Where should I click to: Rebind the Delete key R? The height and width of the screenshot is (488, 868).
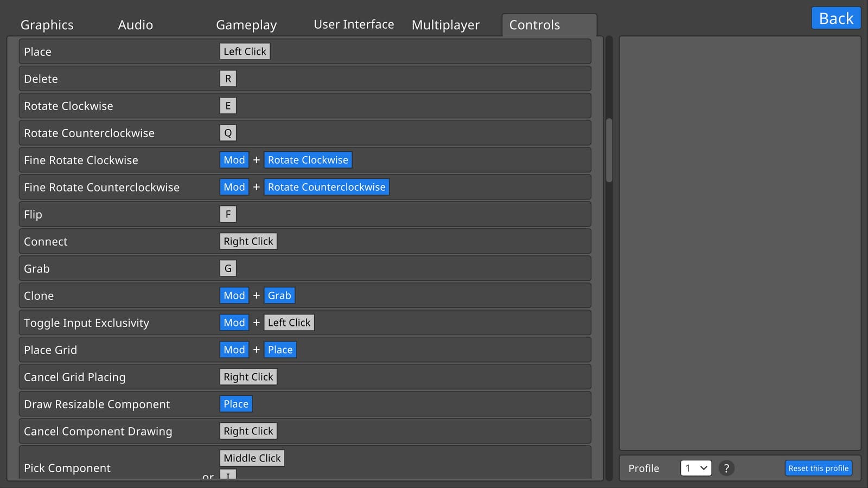coord(228,79)
